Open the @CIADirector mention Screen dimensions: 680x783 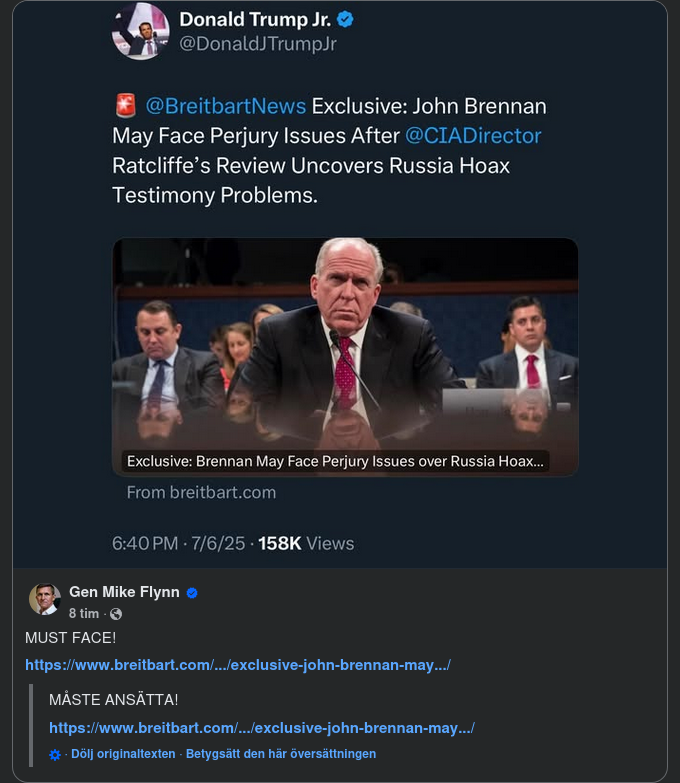pos(473,135)
